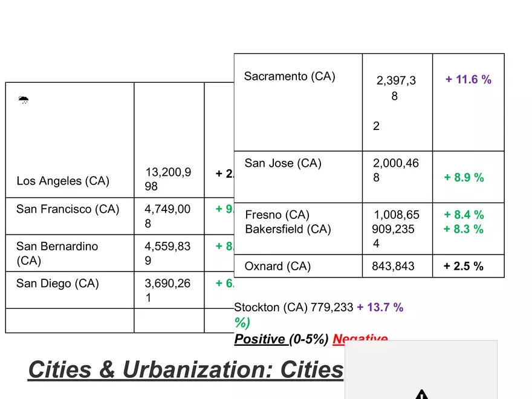This screenshot has height=399, width=532.
Task: Select the Los Angeles (CA) cell
Action: coord(70,140)
